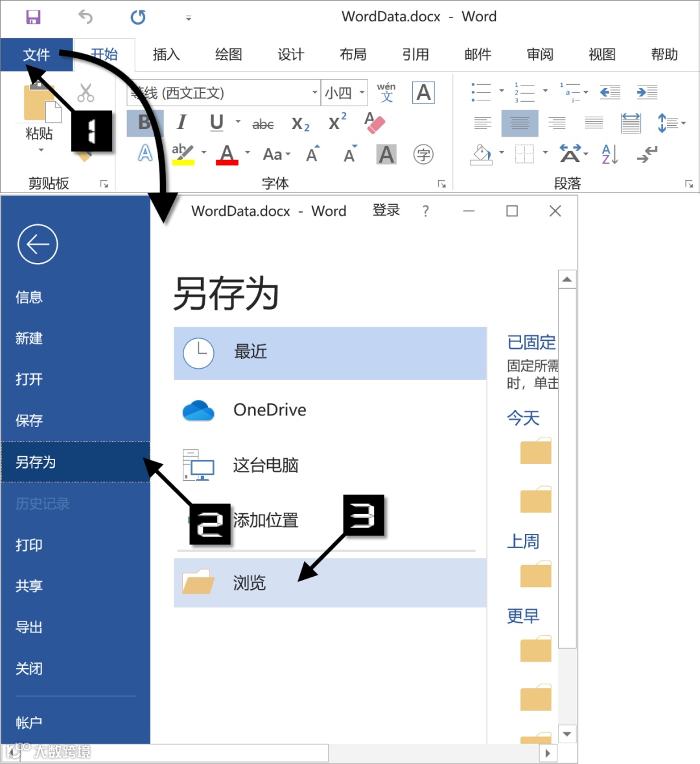700x764 pixels.
Task: Click the wén phonetic guide icon
Action: pos(386,92)
